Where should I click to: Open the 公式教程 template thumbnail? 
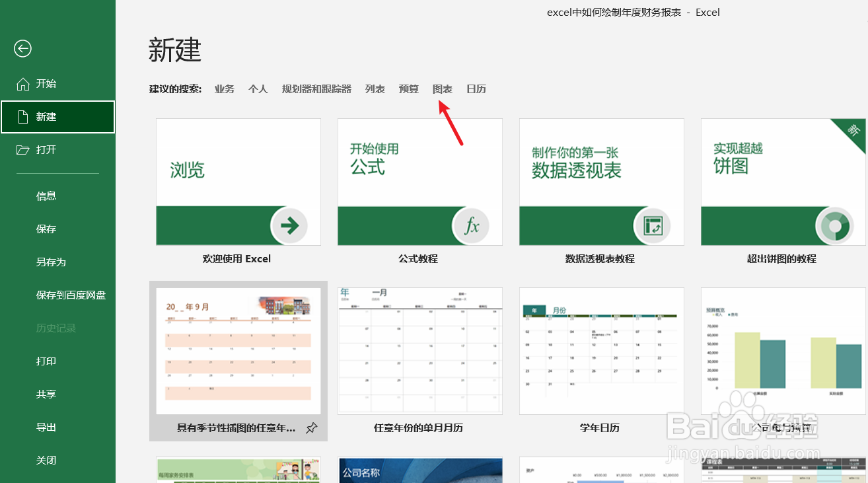pos(420,182)
